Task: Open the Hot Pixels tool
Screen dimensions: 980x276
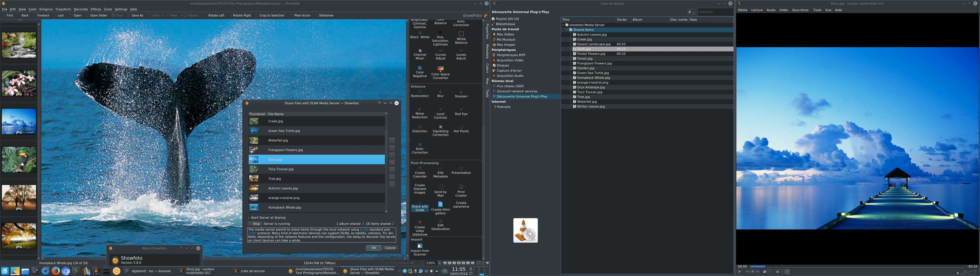Action: pos(461,129)
